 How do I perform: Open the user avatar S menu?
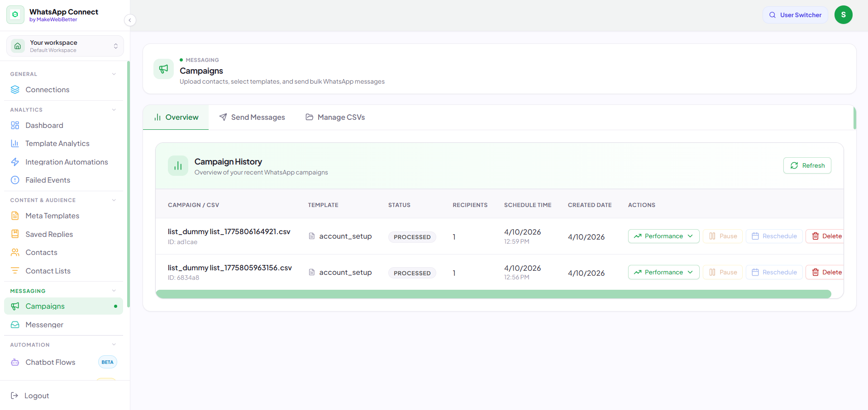843,15
